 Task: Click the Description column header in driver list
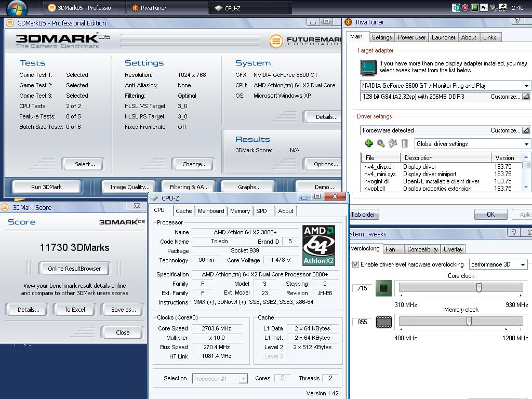tap(445, 158)
